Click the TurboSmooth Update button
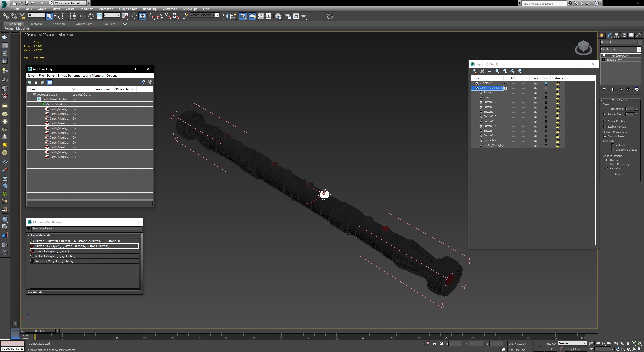Viewport: 644px width, 352px height. click(619, 174)
